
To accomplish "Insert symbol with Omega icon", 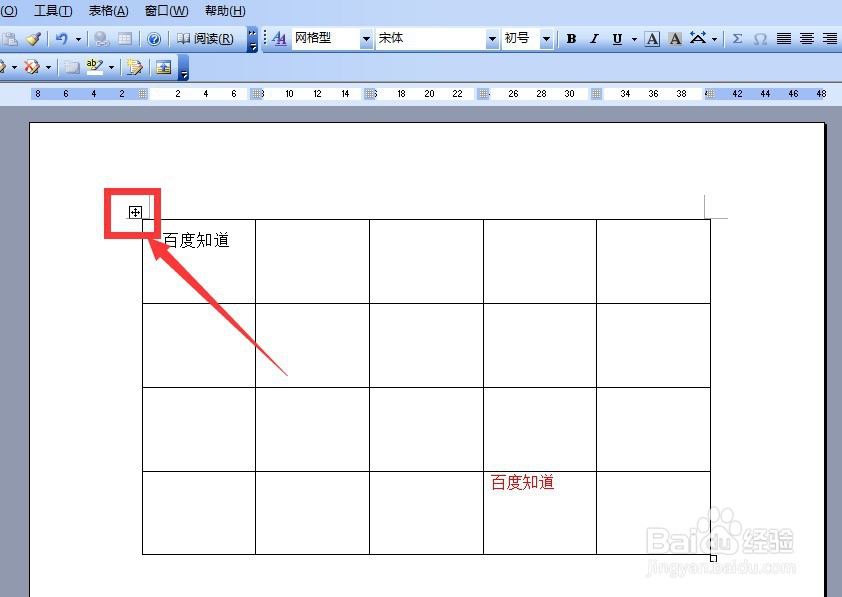I will 760,39.
